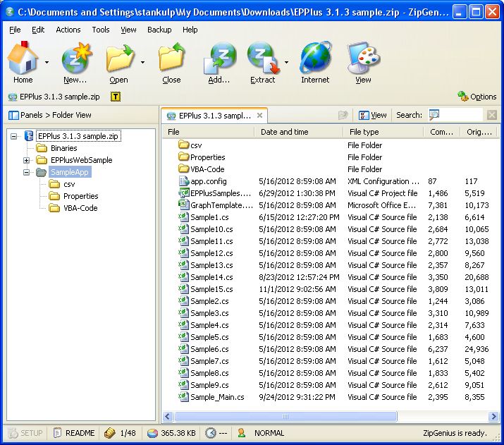This screenshot has height=445, width=504.
Task: Click the horizontal scrollbar thumb
Action: [285, 417]
